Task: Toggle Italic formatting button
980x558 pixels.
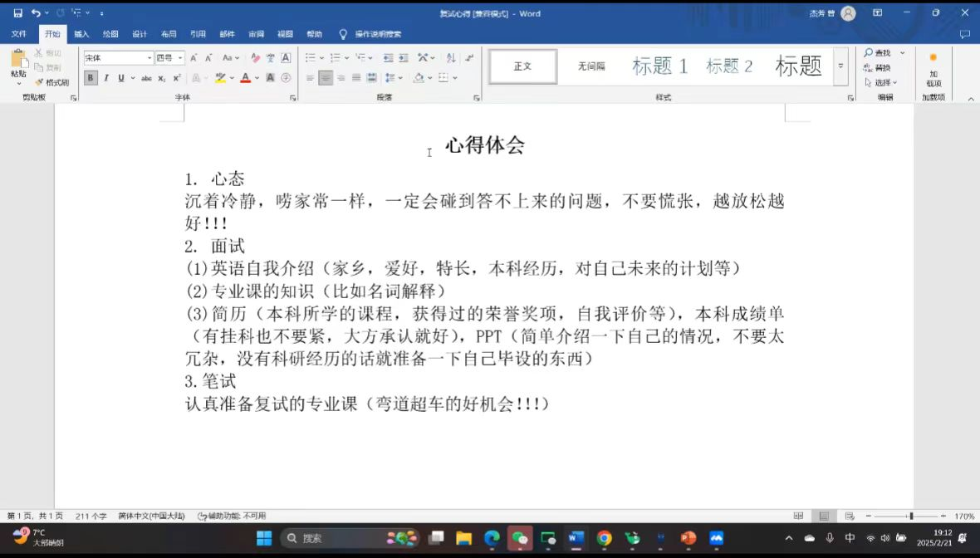Action: [105, 78]
